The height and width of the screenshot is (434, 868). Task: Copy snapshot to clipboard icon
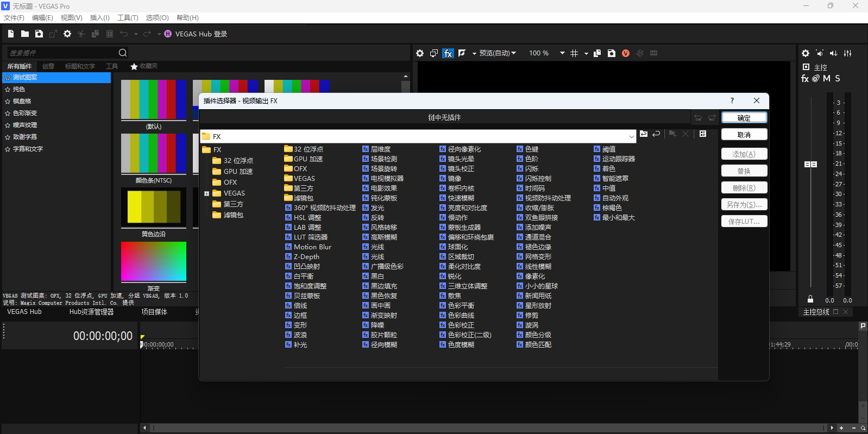[x=597, y=53]
